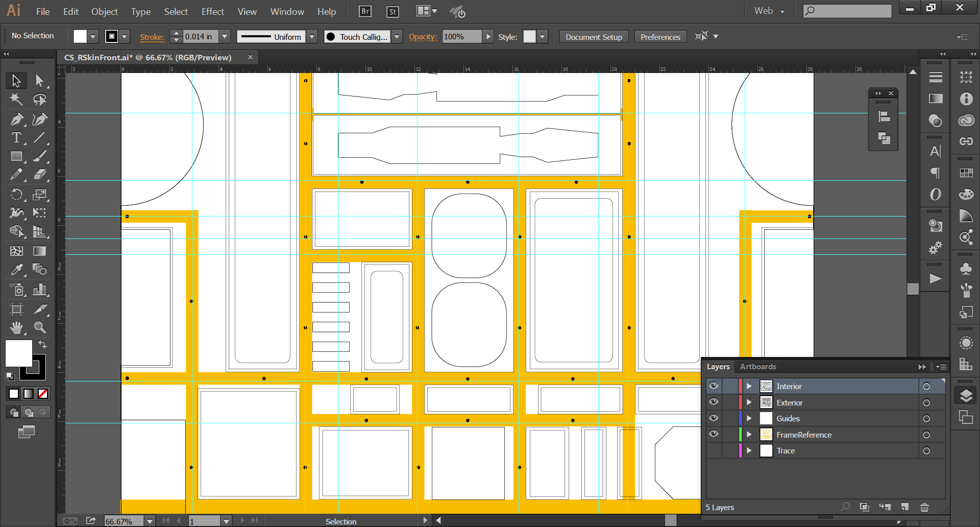Image resolution: width=980 pixels, height=527 pixels.
Task: Select the Line Segment tool
Action: 39,138
